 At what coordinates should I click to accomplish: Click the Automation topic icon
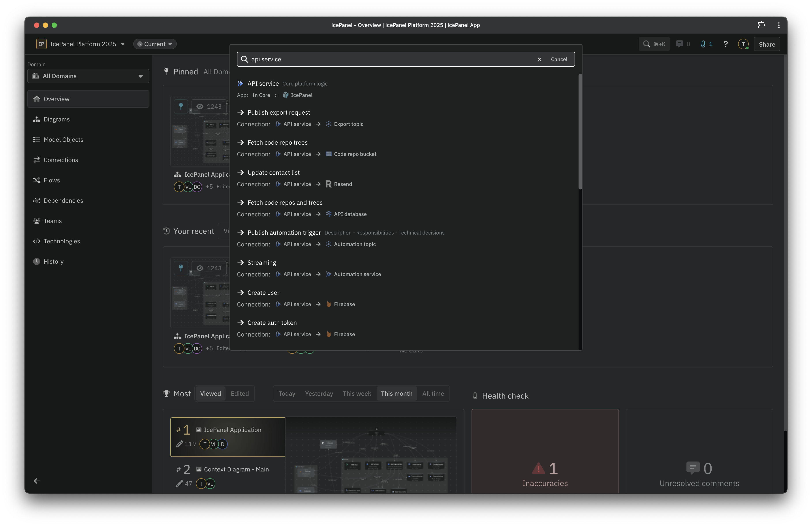[328, 244]
